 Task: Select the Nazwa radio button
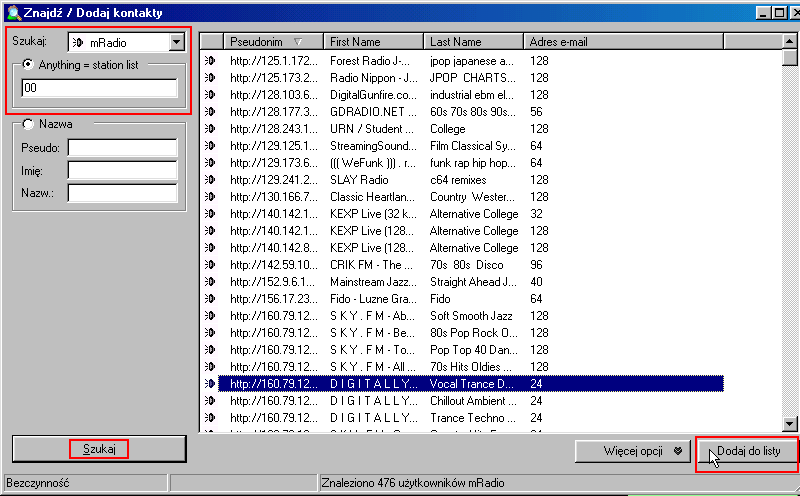tap(28, 124)
